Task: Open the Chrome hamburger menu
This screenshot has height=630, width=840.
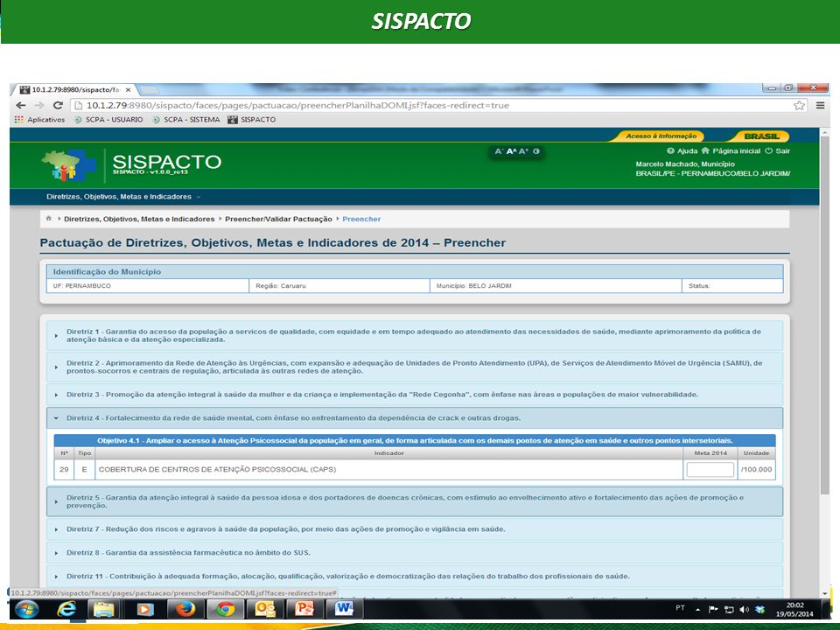Action: coord(820,106)
